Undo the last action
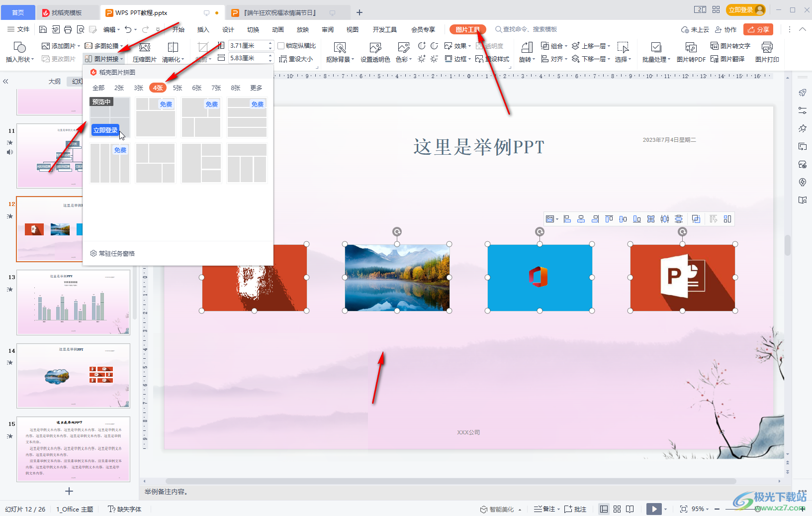 128,30
